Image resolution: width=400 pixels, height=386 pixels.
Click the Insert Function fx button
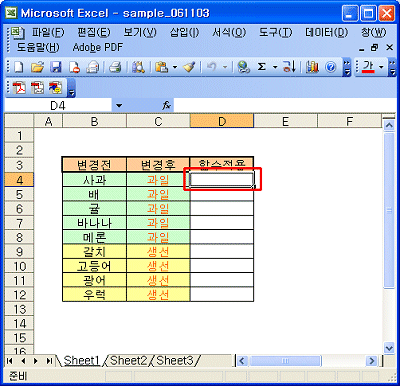[166, 106]
